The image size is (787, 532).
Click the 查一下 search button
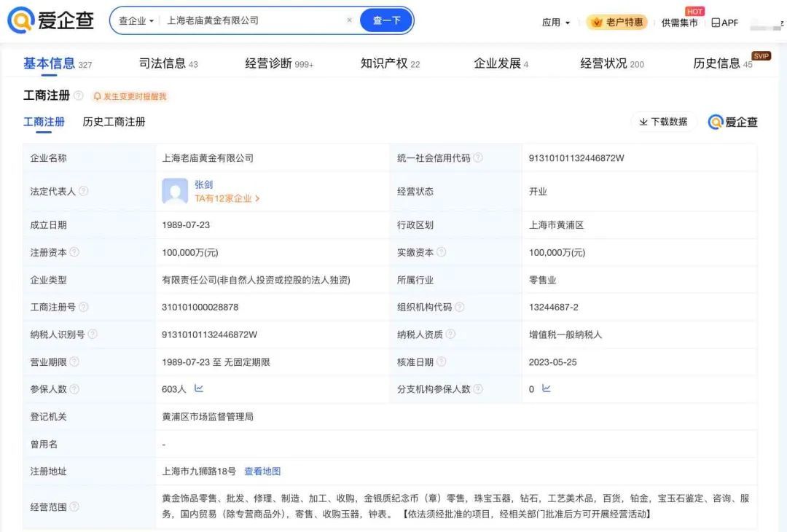tap(386, 20)
